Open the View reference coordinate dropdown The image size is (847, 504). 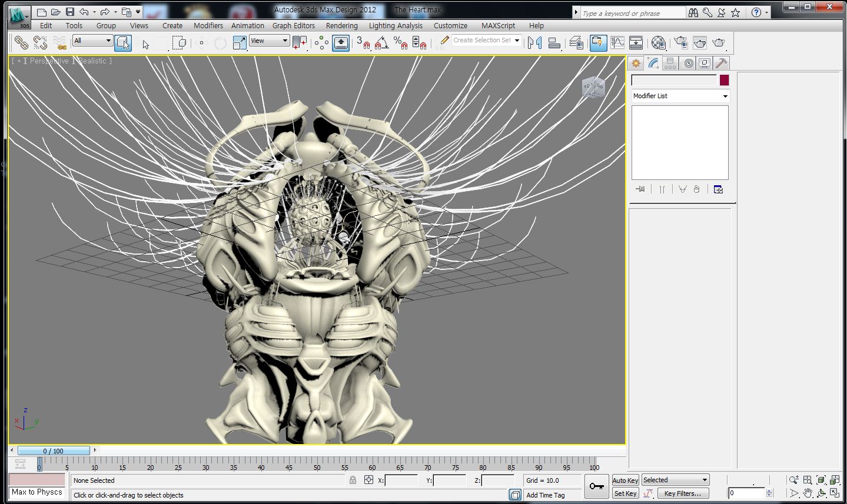(269, 41)
